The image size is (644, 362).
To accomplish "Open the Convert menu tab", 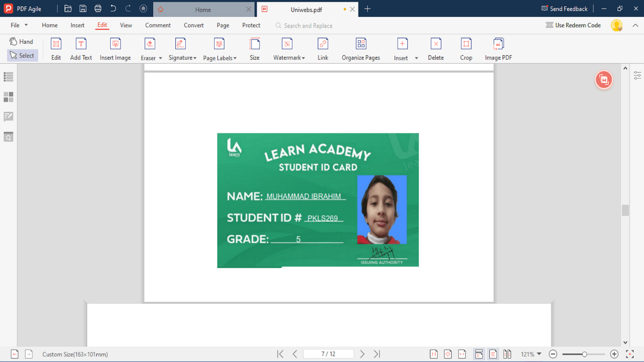I will click(194, 25).
